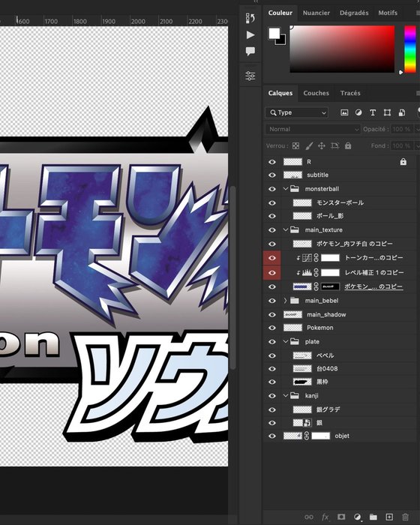The width and height of the screenshot is (420, 525).
Task: Hide the subtitle layer
Action: pyautogui.click(x=272, y=175)
